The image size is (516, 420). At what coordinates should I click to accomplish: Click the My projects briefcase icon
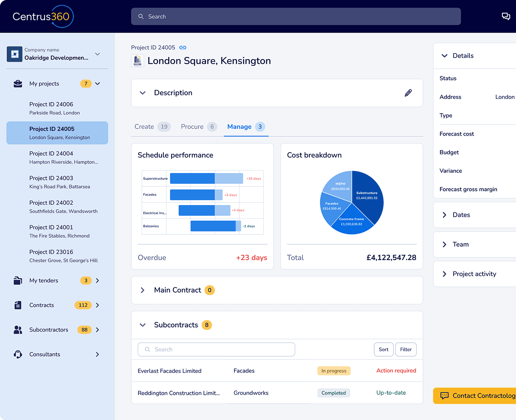pos(18,84)
